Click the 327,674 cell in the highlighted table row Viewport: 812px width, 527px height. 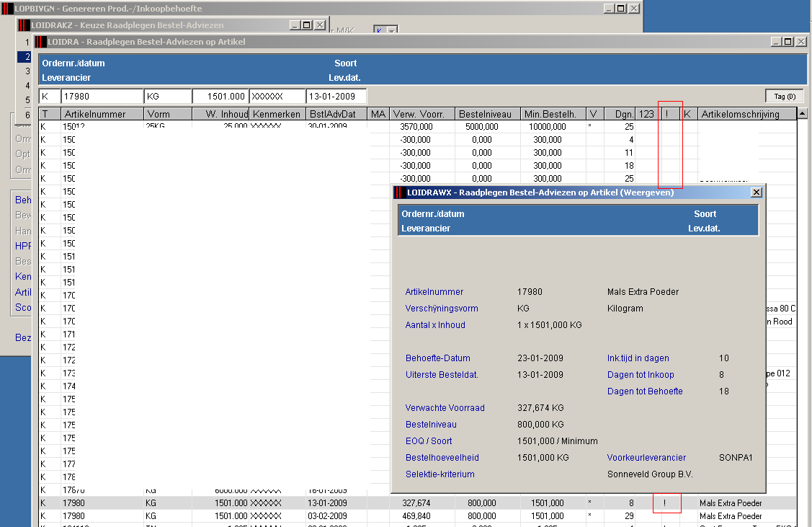point(417,503)
